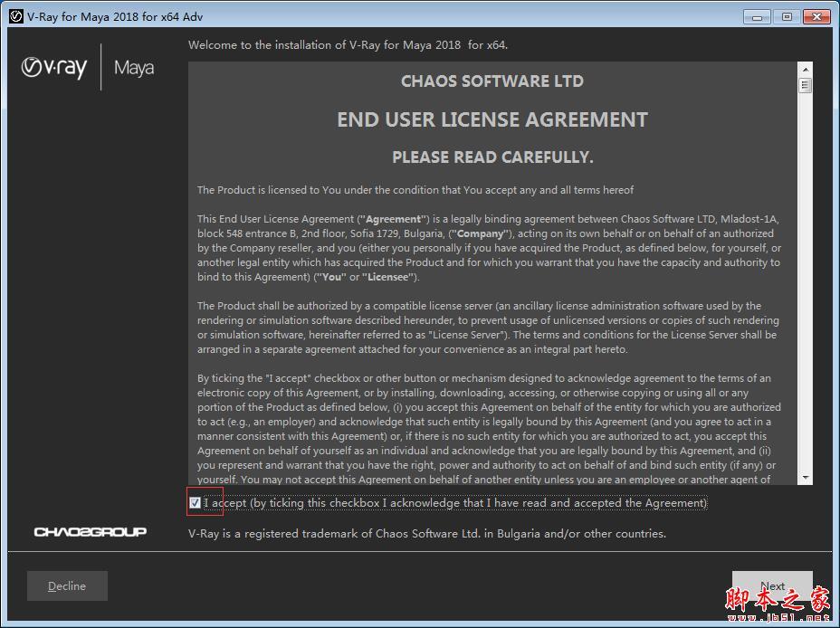Click the V-Ray logo in the sidebar

click(x=54, y=68)
